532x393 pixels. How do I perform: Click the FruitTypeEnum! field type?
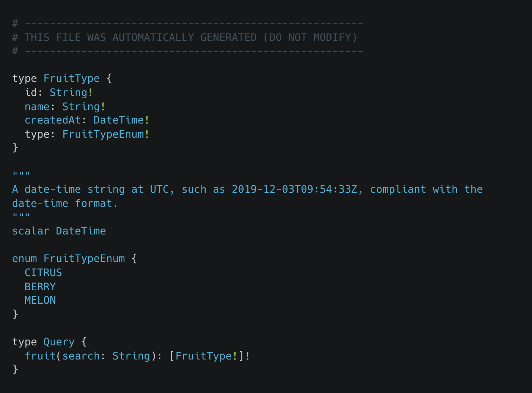click(105, 134)
